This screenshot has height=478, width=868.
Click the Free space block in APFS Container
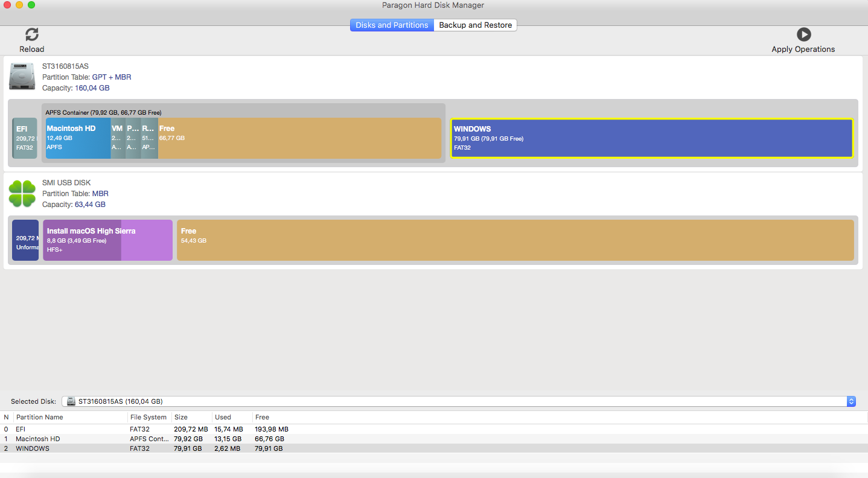click(x=299, y=138)
